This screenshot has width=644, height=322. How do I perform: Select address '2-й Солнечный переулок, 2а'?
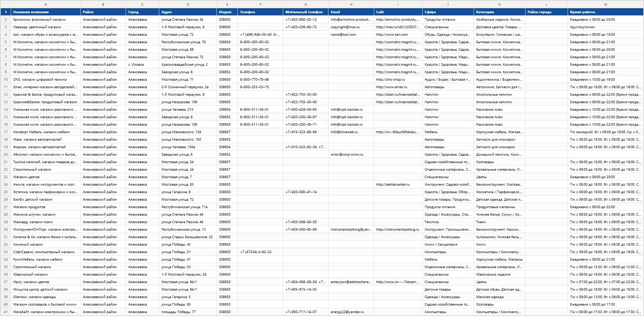(x=188, y=87)
